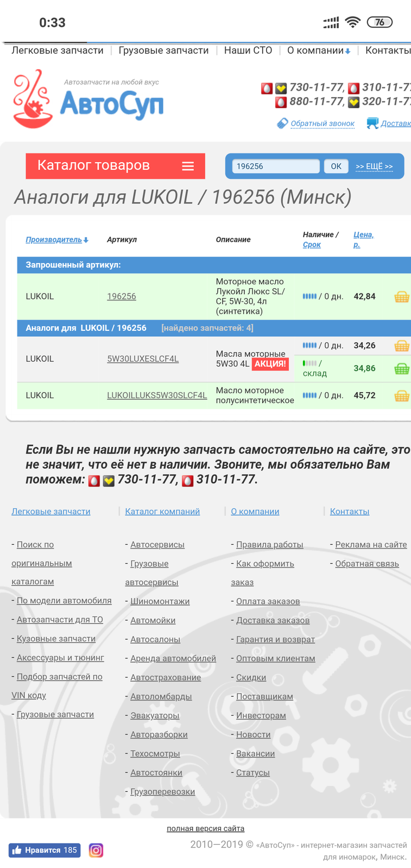This screenshot has width=411, height=868.
Task: Add item priced 45,72 to cart
Action: tap(402, 395)
